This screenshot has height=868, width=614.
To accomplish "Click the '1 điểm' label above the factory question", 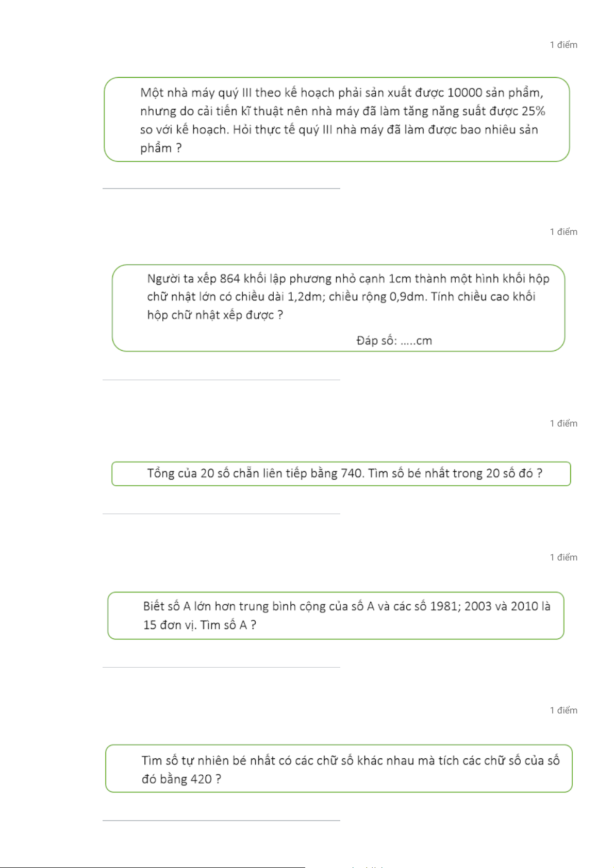I will 563,45.
